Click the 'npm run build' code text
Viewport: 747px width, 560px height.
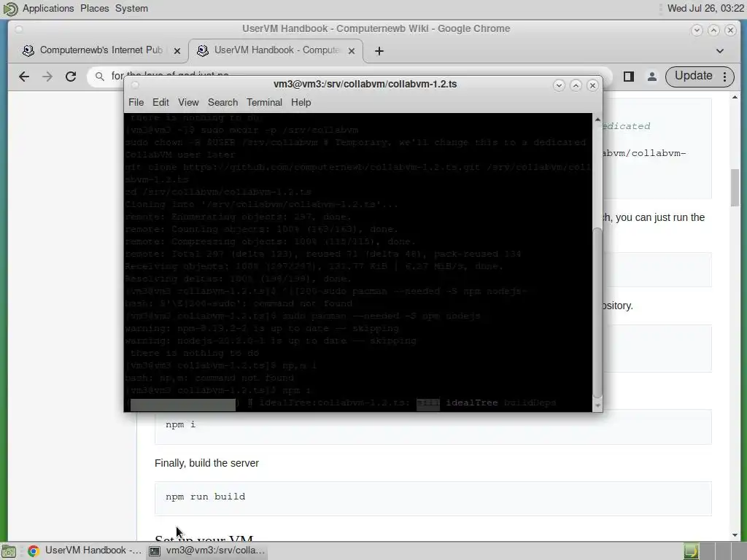pos(205,497)
